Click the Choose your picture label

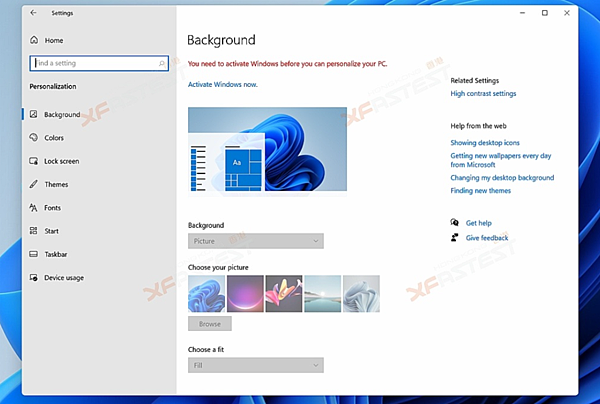pos(218,267)
